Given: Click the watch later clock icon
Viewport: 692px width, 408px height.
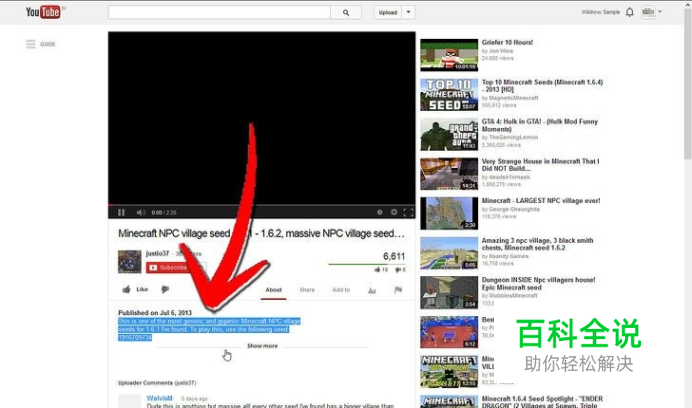Looking at the screenshot, I should click(x=380, y=212).
